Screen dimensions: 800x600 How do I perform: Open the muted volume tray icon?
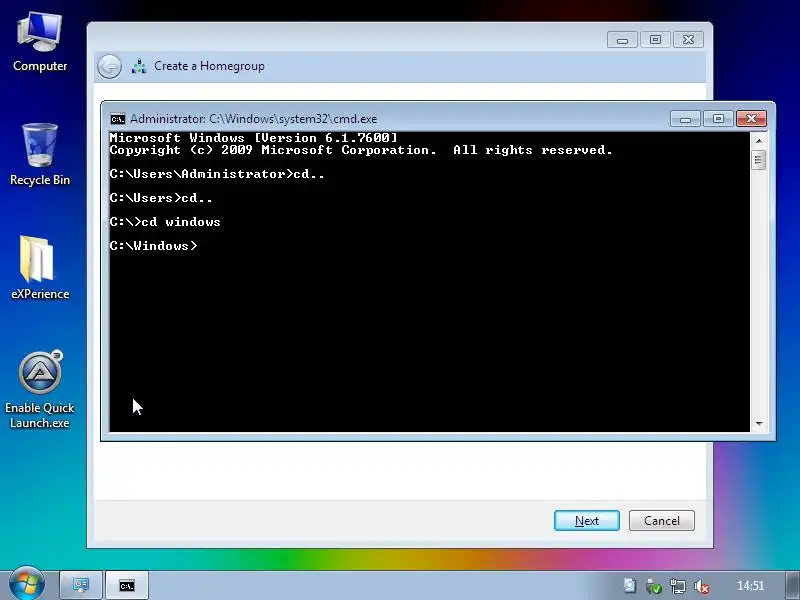click(702, 586)
